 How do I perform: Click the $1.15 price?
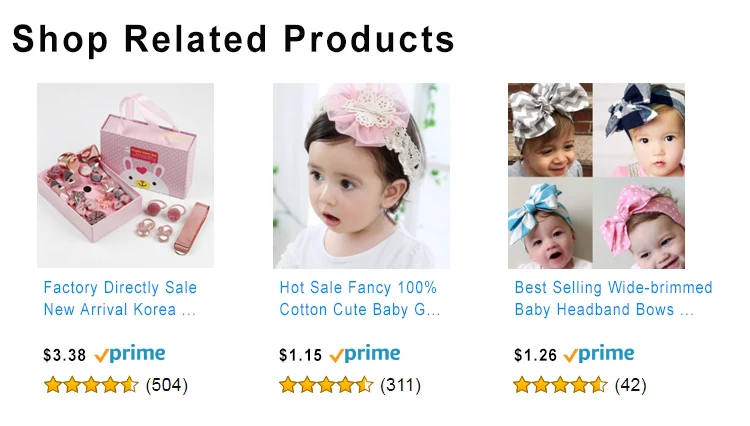(300, 355)
